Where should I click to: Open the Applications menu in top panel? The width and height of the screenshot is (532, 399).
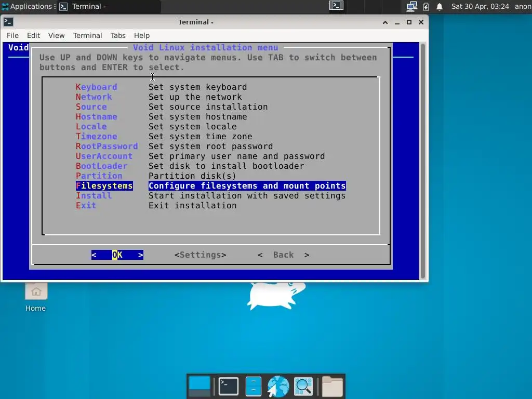coord(27,6)
